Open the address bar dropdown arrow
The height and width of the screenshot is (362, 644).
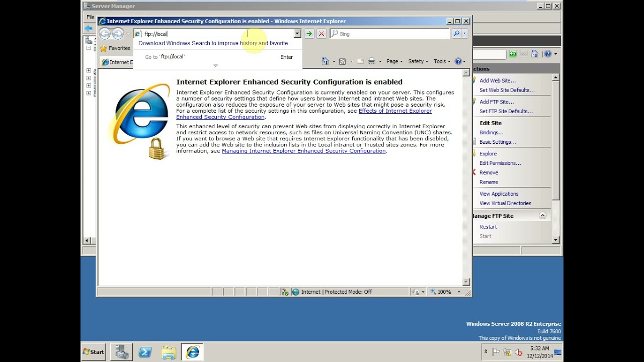297,34
